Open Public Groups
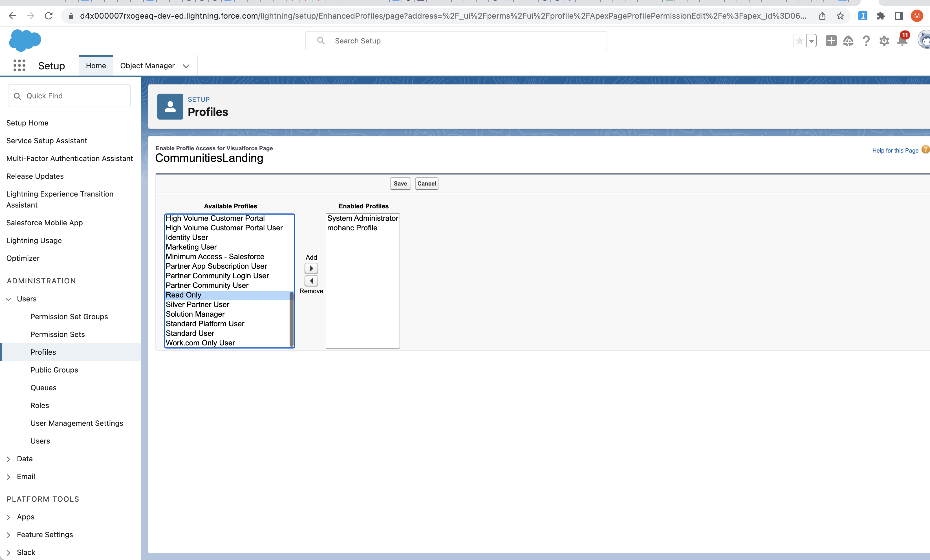 (54, 370)
